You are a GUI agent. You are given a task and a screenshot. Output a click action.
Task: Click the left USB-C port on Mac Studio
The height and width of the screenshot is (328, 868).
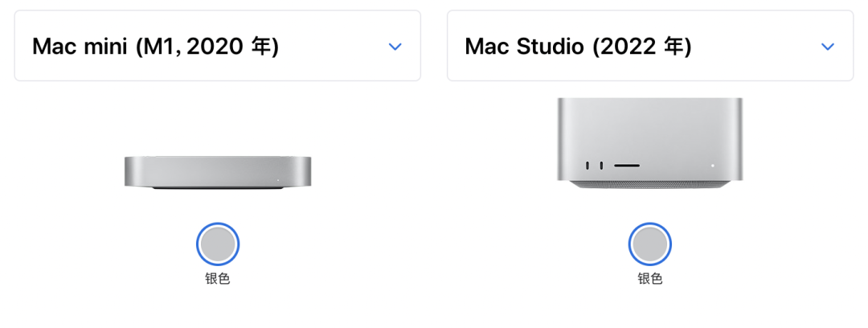coord(589,166)
